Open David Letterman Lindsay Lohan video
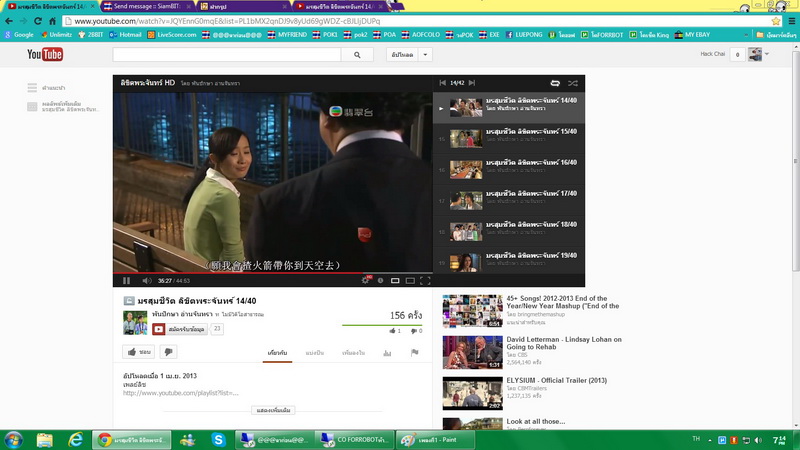Image resolution: width=800 pixels, height=450 pixels. tap(534, 352)
